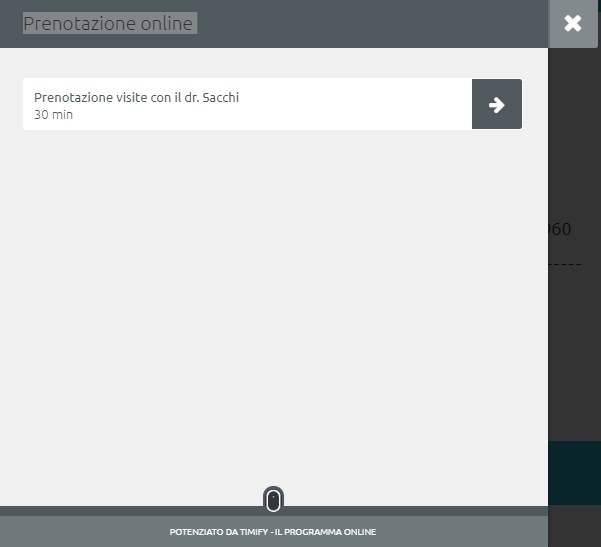Click the mouse scroll indicator icon

(273, 499)
